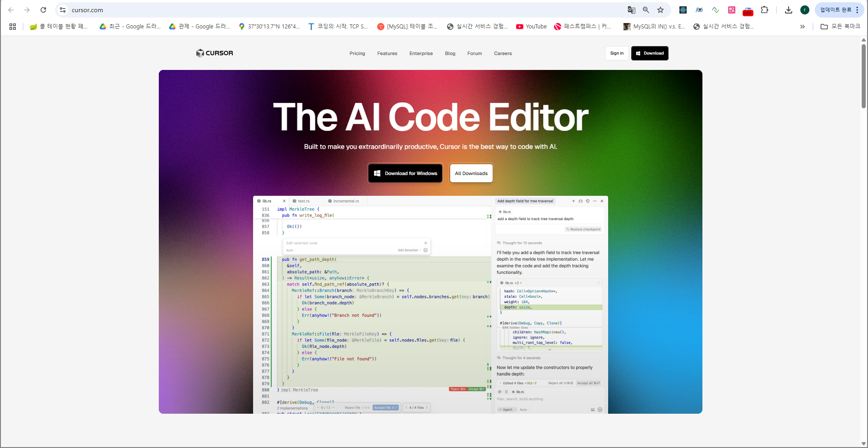
Task: Open the profile avatar menu
Action: [805, 10]
